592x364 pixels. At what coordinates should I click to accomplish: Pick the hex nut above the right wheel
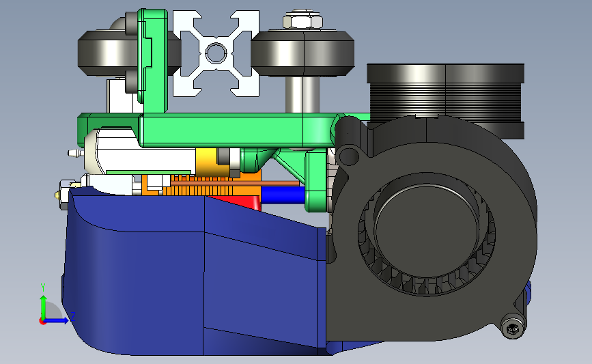click(302, 20)
